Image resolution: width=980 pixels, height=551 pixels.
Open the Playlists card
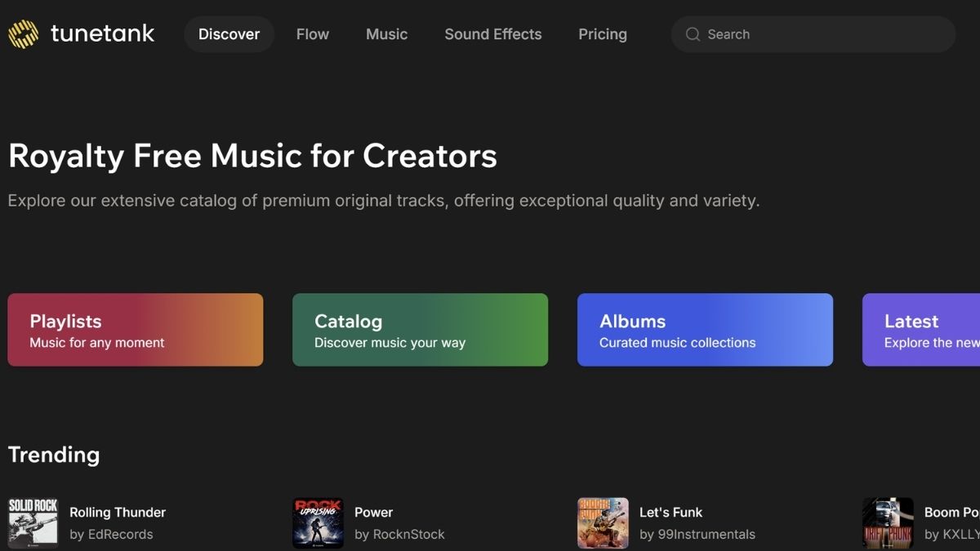pyautogui.click(x=136, y=330)
